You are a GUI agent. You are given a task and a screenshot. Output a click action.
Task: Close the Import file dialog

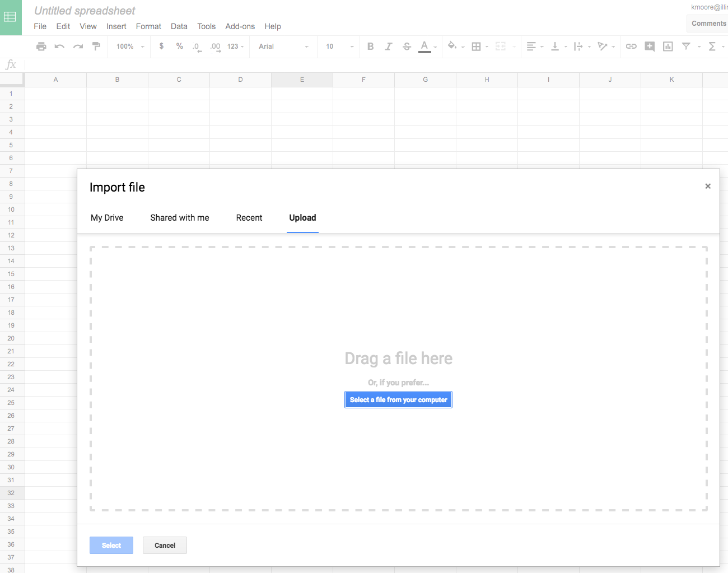tap(708, 186)
